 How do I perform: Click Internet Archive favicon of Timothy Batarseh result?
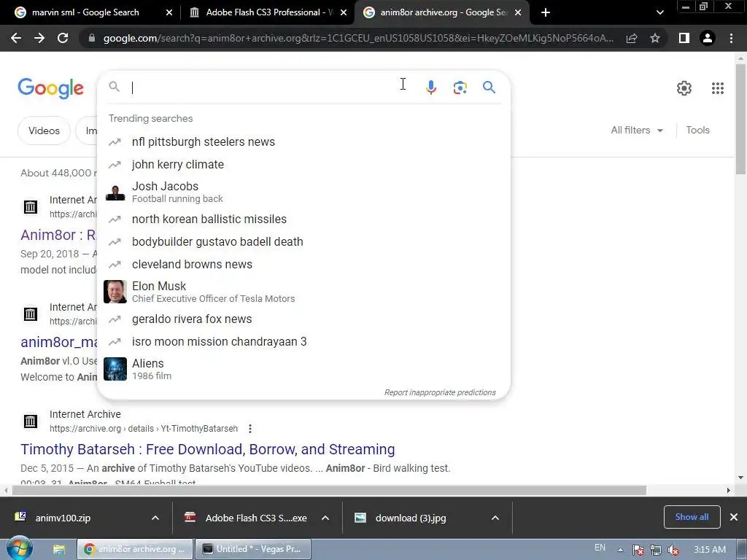pos(31,421)
